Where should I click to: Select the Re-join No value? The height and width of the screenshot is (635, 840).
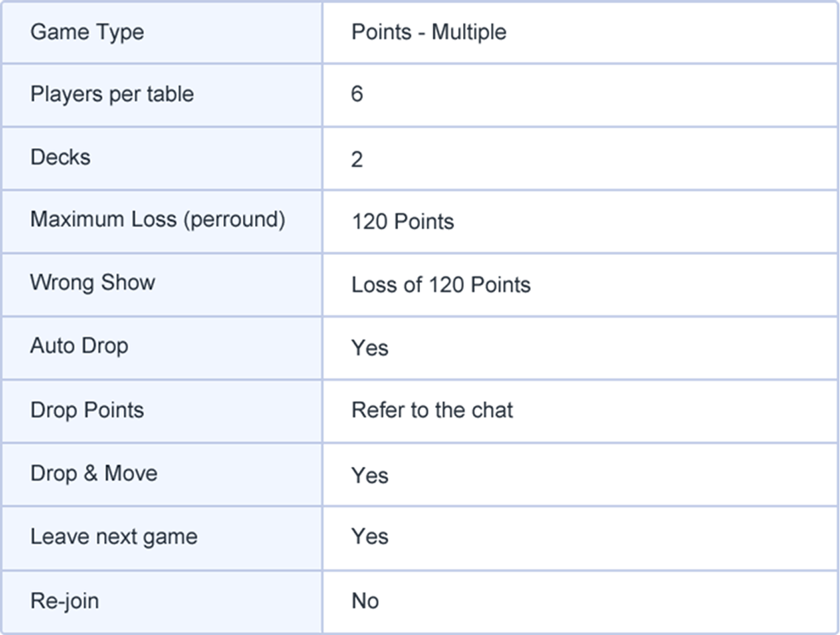pyautogui.click(x=365, y=601)
